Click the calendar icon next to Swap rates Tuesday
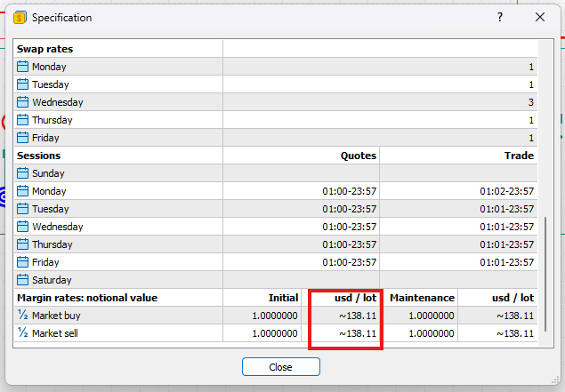565x392 pixels. click(22, 84)
